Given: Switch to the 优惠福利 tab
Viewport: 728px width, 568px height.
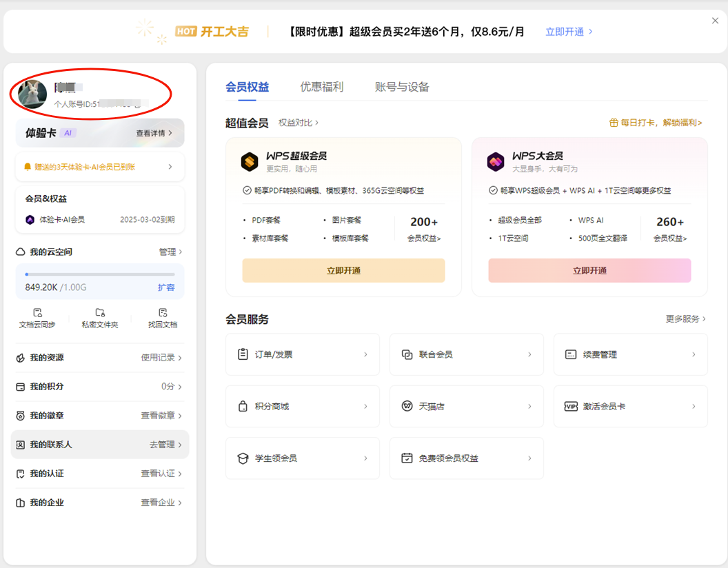Looking at the screenshot, I should [x=322, y=87].
